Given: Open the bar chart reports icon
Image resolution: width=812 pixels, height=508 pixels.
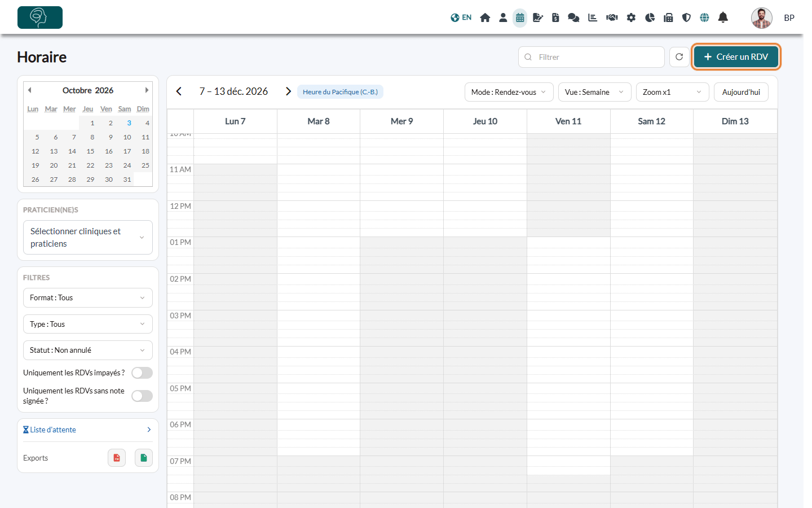Looking at the screenshot, I should [x=593, y=17].
